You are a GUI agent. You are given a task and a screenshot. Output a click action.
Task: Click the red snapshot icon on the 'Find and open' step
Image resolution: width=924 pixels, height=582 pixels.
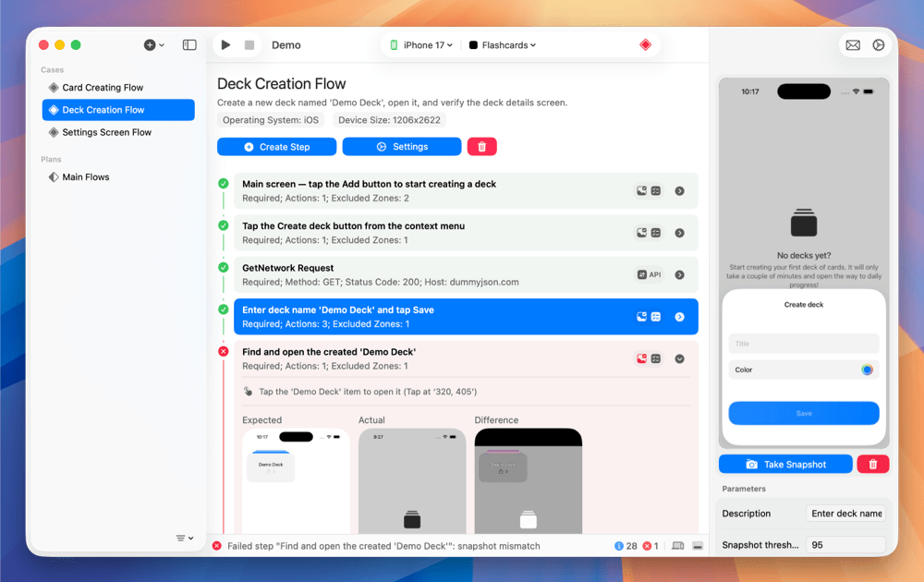(642, 358)
